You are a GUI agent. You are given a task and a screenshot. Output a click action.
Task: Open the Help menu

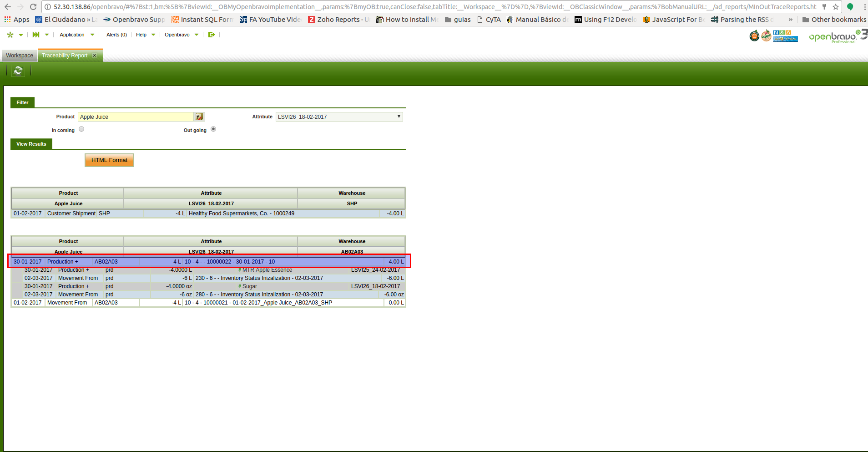141,35
